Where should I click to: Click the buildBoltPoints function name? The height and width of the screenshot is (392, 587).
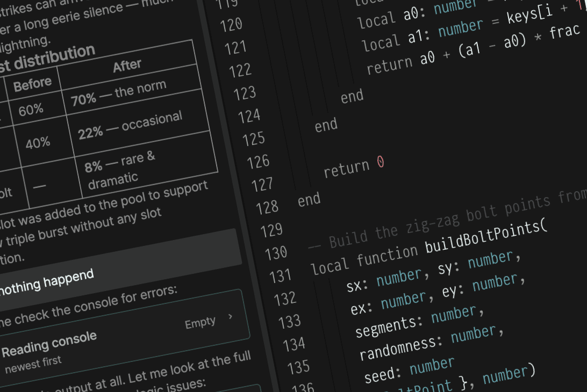(x=486, y=237)
